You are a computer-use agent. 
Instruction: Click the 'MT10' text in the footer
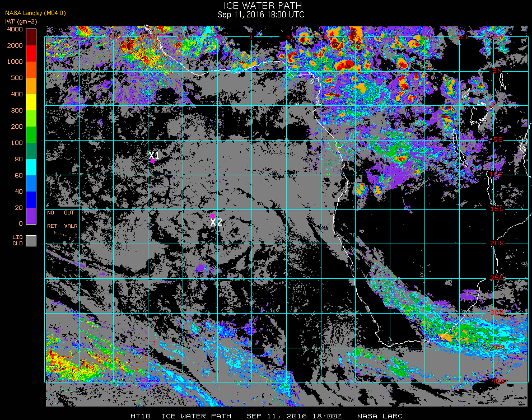click(141, 416)
